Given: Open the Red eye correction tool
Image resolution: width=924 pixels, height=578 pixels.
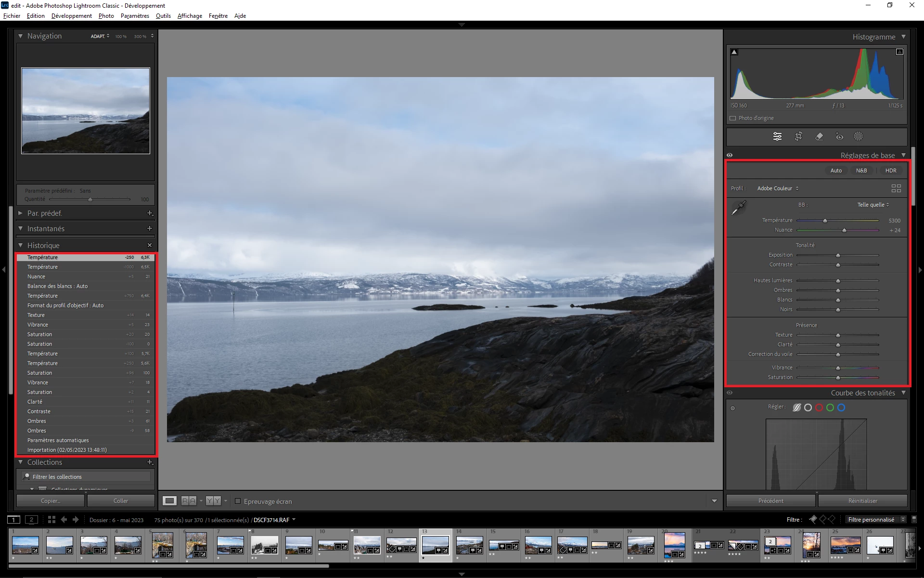Looking at the screenshot, I should [x=839, y=136].
